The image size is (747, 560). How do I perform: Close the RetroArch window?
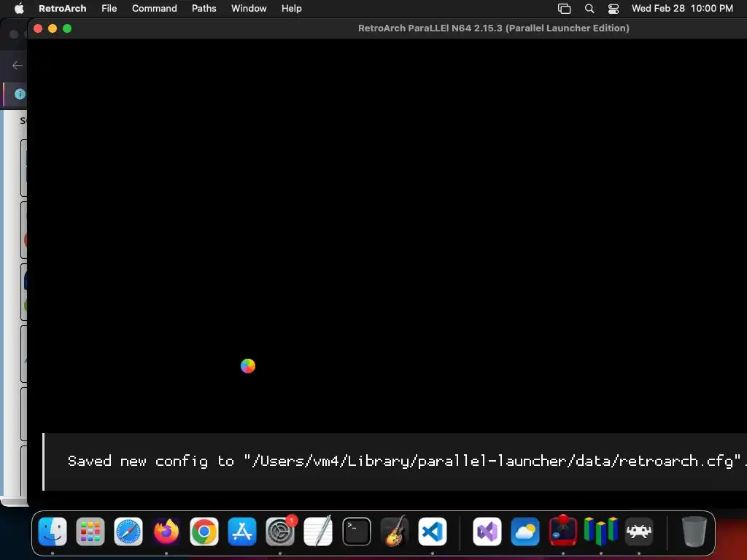pyautogui.click(x=38, y=28)
